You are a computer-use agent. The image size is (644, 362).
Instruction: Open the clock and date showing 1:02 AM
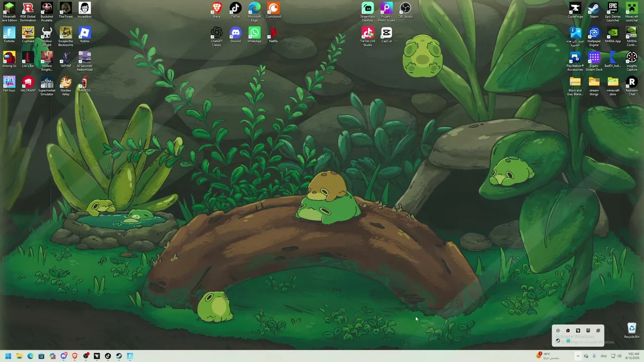[632, 356]
